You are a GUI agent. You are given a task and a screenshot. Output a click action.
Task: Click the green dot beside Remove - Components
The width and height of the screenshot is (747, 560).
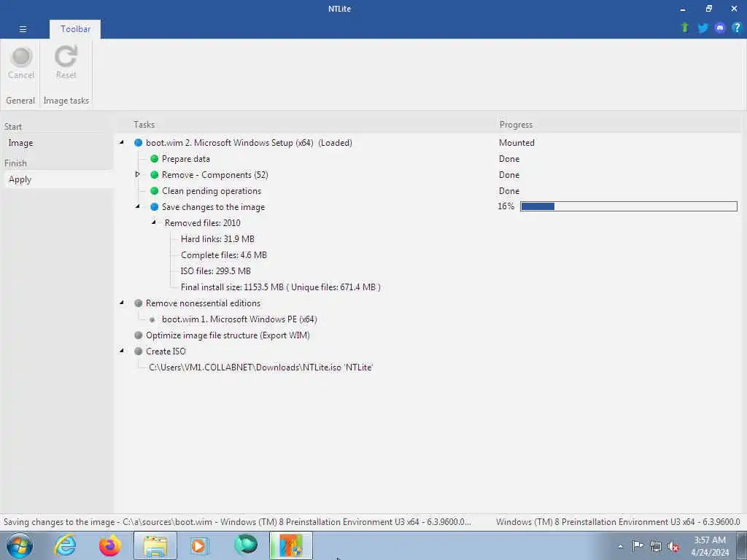155,175
